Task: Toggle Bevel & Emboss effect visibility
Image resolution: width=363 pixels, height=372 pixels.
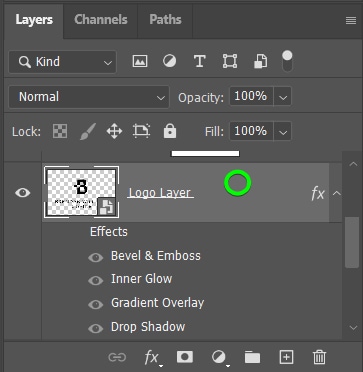Action: tap(96, 257)
